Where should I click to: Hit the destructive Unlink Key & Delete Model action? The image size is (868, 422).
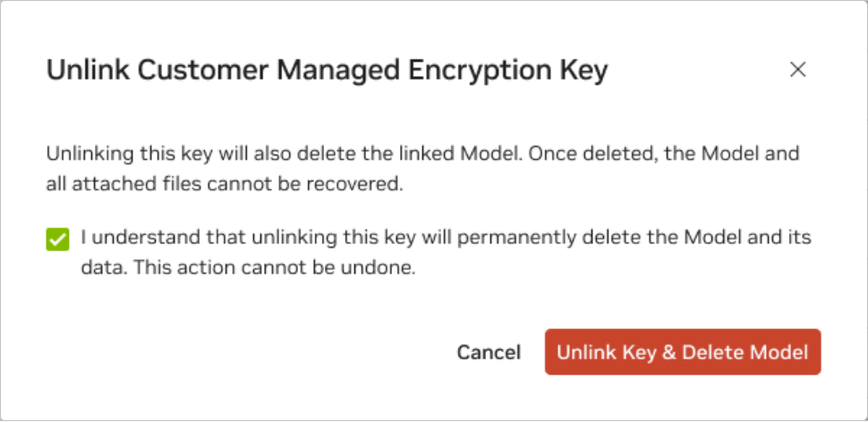[682, 352]
